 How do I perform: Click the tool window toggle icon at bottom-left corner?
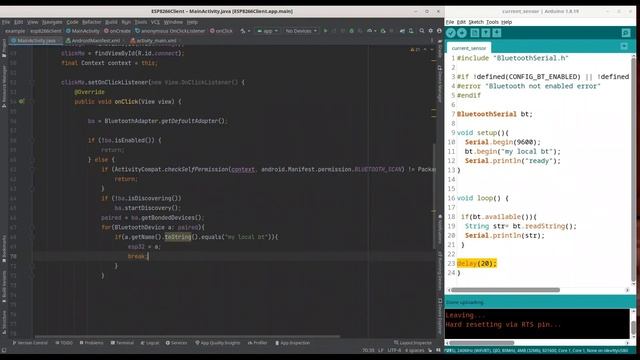pyautogui.click(x=4, y=350)
